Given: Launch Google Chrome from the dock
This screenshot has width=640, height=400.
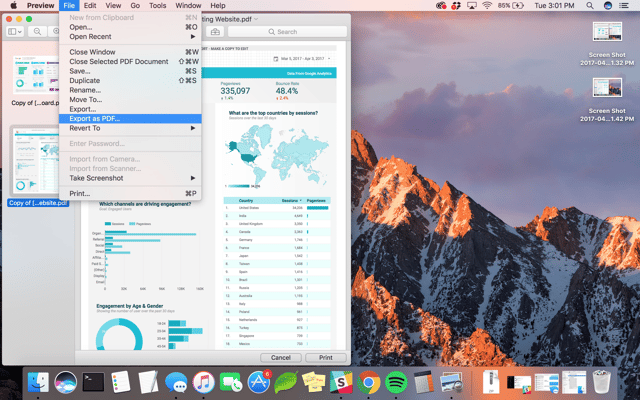Looking at the screenshot, I should pyautogui.click(x=368, y=382).
